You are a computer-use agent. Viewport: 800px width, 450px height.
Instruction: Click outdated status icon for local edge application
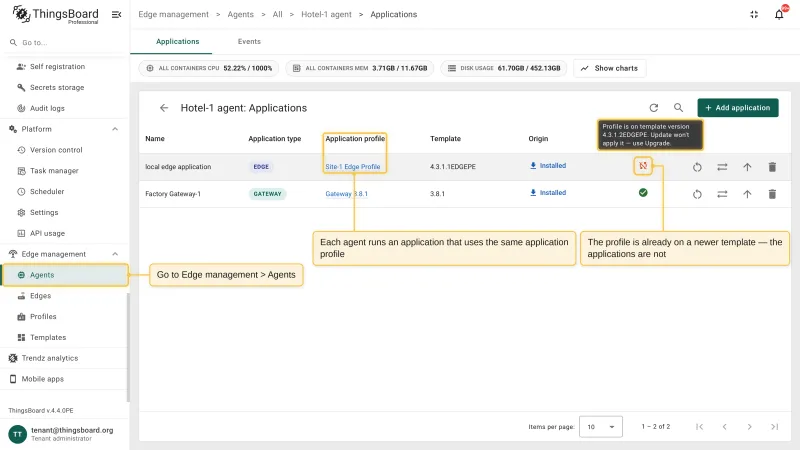tap(643, 166)
